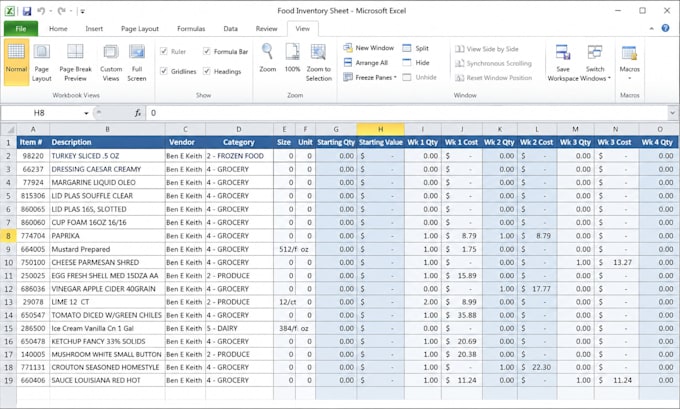Open the File menu tab
Screen dimensions: 680x409
tap(21, 29)
